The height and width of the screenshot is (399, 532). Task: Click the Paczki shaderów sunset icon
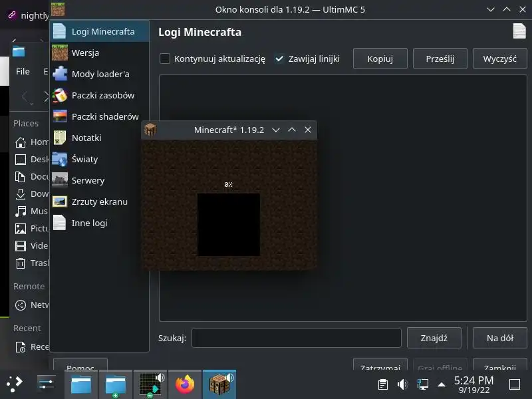(x=60, y=116)
